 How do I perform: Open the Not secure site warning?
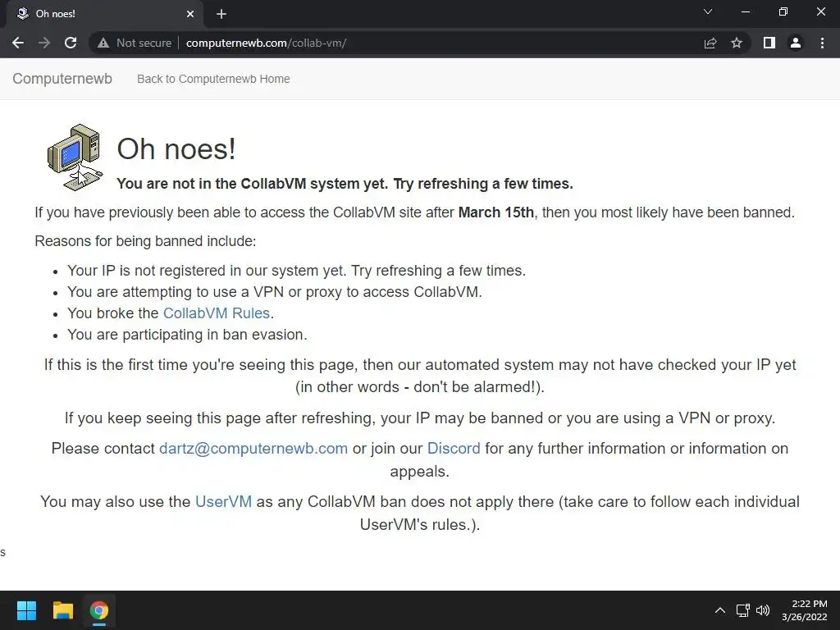tap(135, 43)
